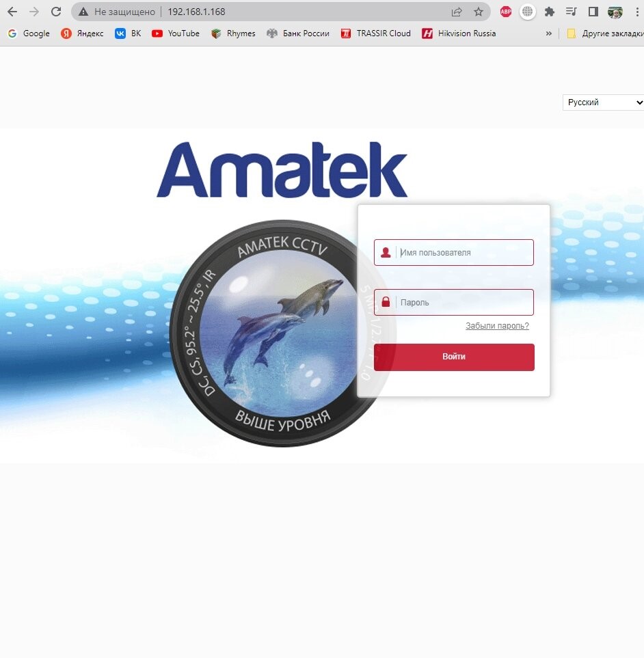644x658 pixels.
Task: Click the user icon in the username field
Action: pyautogui.click(x=386, y=253)
